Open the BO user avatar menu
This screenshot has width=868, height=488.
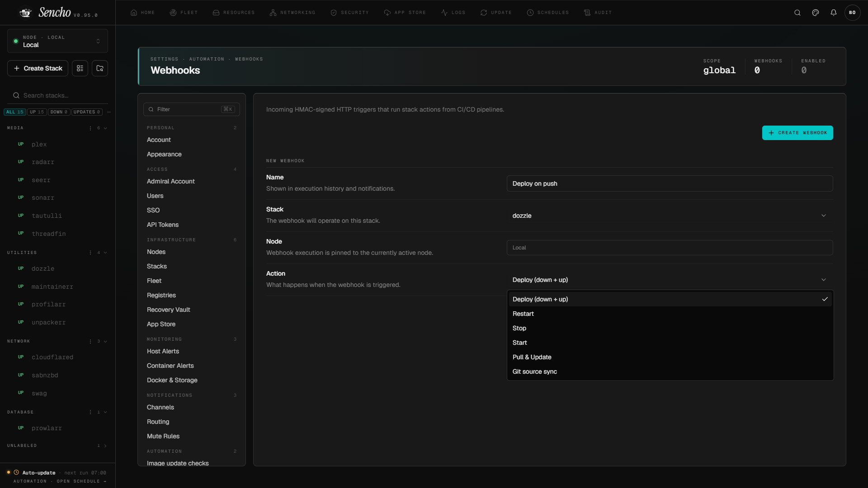[852, 13]
